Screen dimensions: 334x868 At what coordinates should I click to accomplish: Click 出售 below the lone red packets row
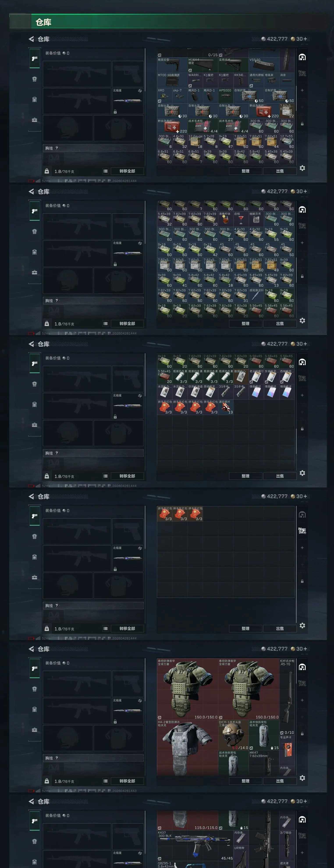coord(280,628)
